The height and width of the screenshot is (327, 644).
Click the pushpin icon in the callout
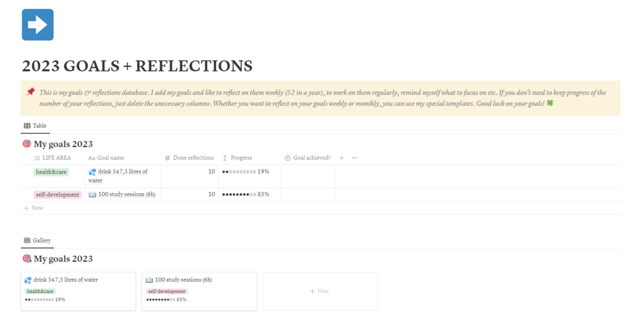30,92
